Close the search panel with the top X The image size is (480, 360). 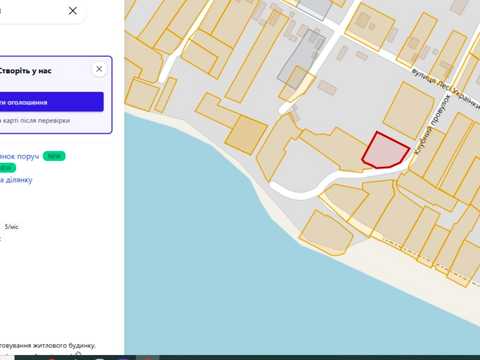pos(72,11)
